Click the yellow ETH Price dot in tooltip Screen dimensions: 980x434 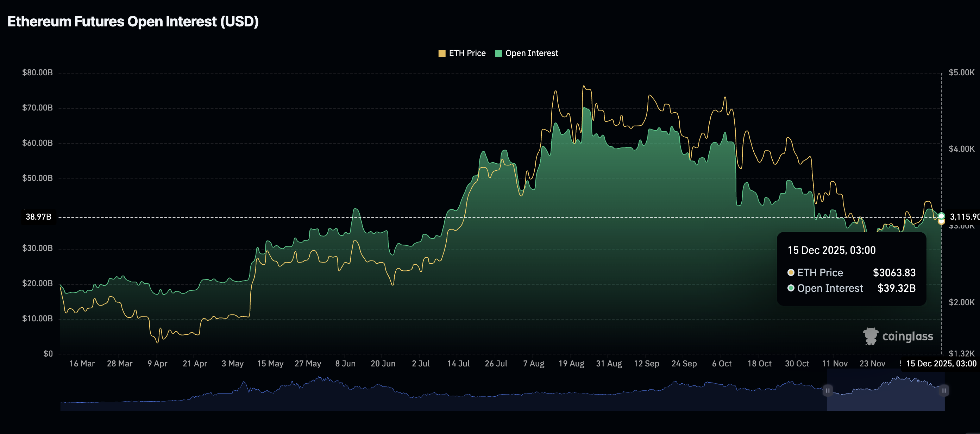(x=790, y=273)
